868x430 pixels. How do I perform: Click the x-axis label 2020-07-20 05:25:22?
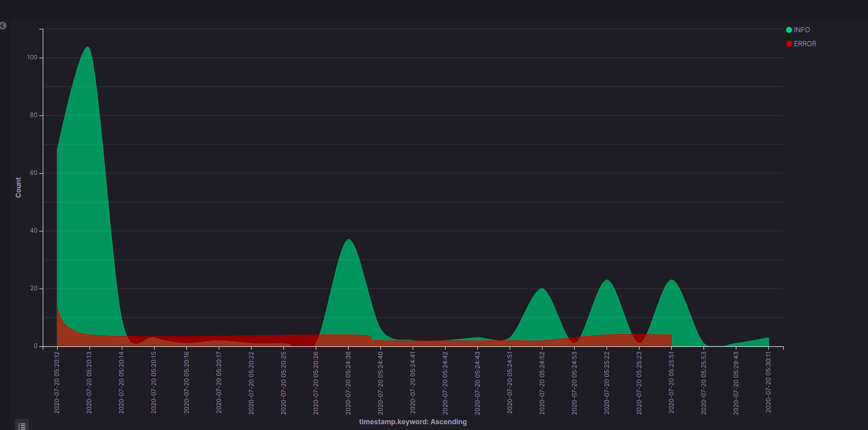point(607,382)
